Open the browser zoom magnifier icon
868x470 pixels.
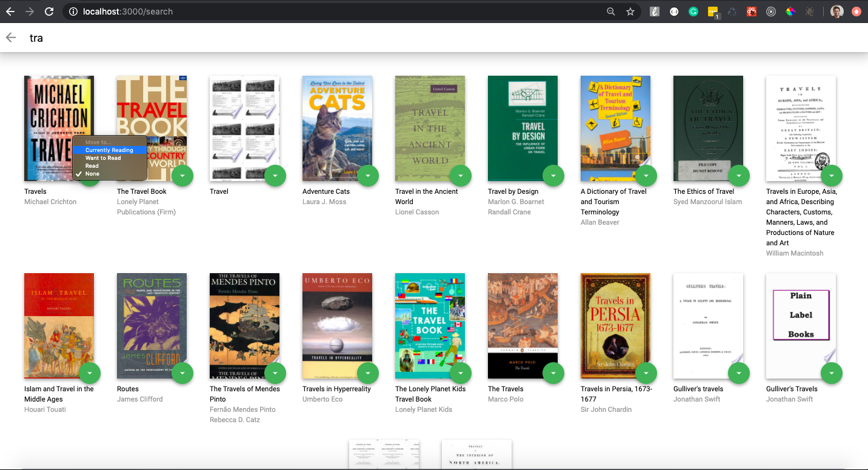coord(611,12)
